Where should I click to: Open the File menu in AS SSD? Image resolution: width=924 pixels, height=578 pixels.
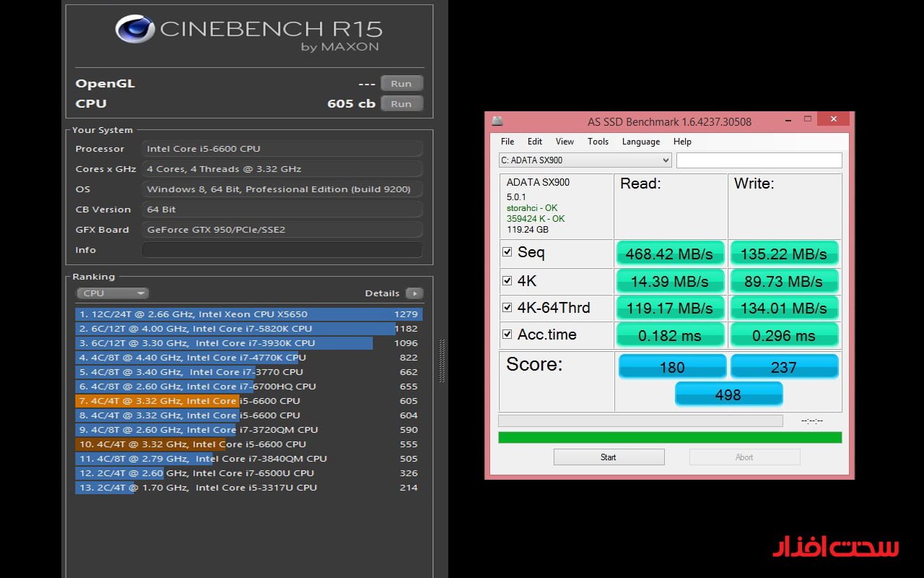(x=507, y=142)
